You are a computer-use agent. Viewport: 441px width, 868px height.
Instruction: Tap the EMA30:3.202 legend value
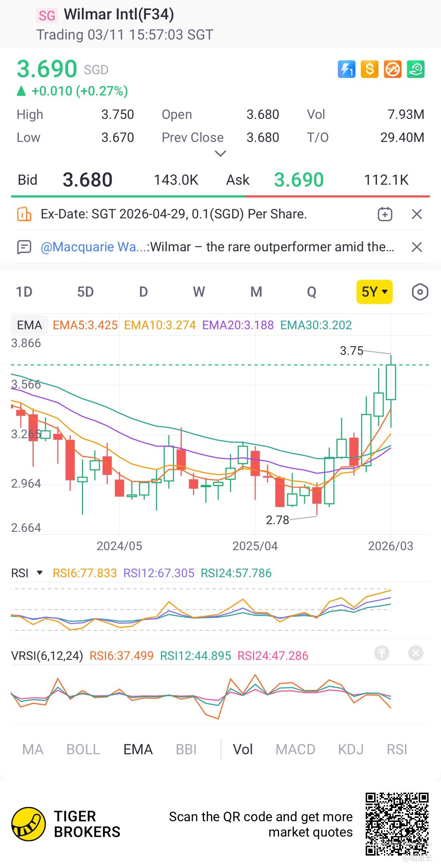pyautogui.click(x=316, y=325)
